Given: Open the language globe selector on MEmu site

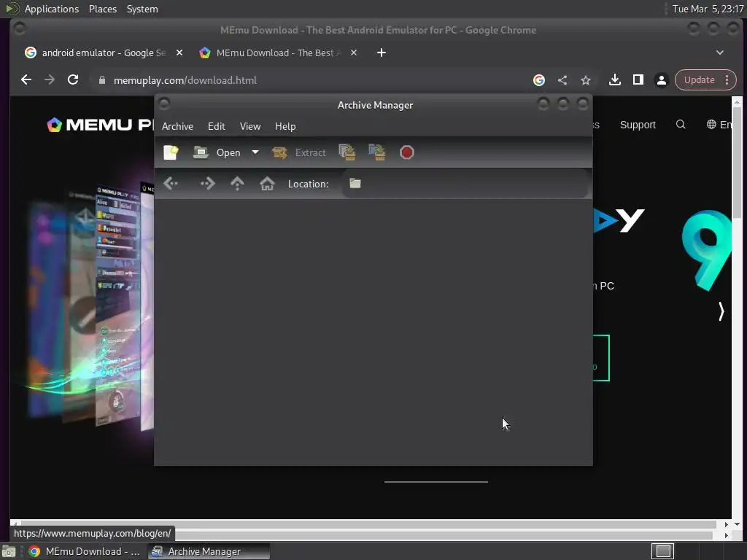Looking at the screenshot, I should (x=719, y=125).
